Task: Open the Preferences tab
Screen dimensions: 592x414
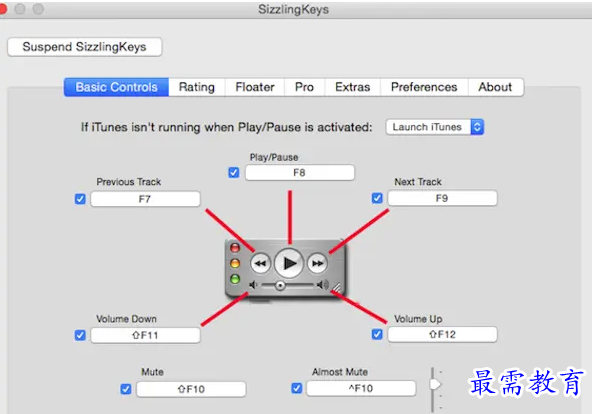Action: coord(424,87)
